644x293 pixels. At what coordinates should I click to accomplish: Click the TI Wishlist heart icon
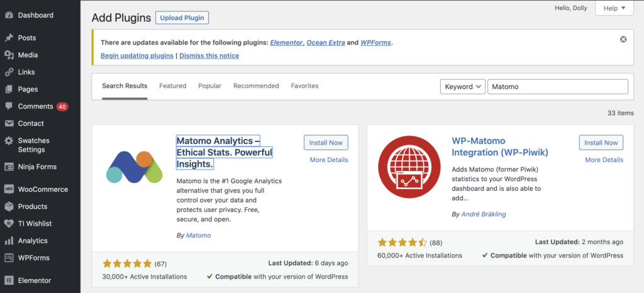[9, 224]
